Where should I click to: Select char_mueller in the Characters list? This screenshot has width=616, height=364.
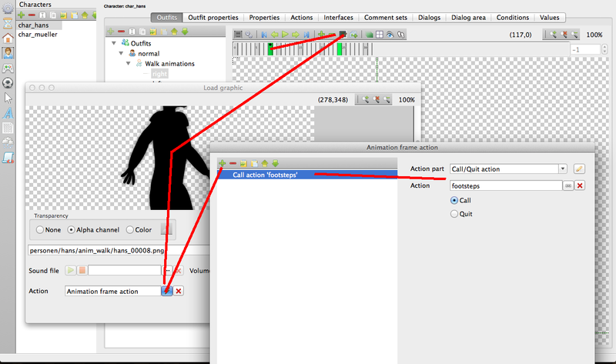coord(38,35)
